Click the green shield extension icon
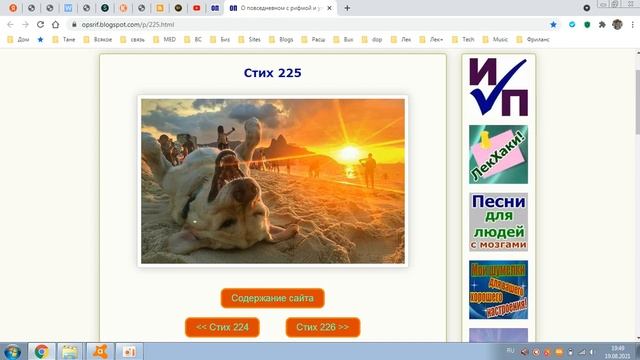640x360 pixels. (587, 24)
